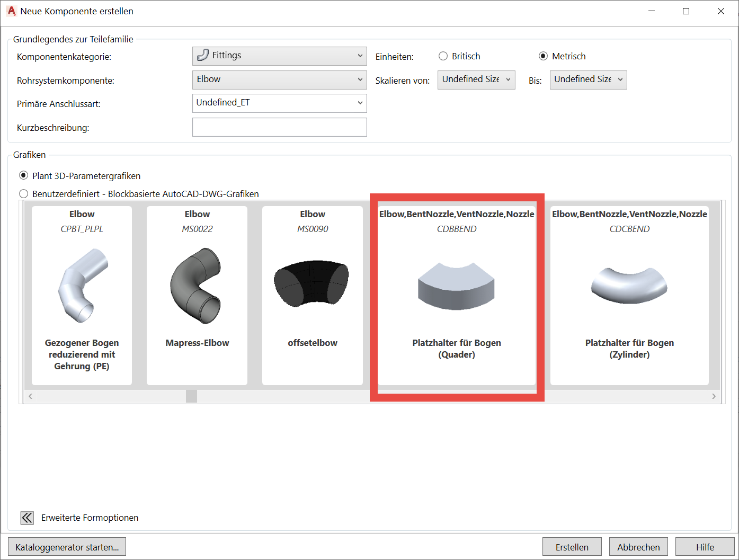739x560 pixels.
Task: Switch to Benutzerdefiniert blockbasierte AutoCAD-DWG-Grafiken
Action: pyautogui.click(x=23, y=193)
